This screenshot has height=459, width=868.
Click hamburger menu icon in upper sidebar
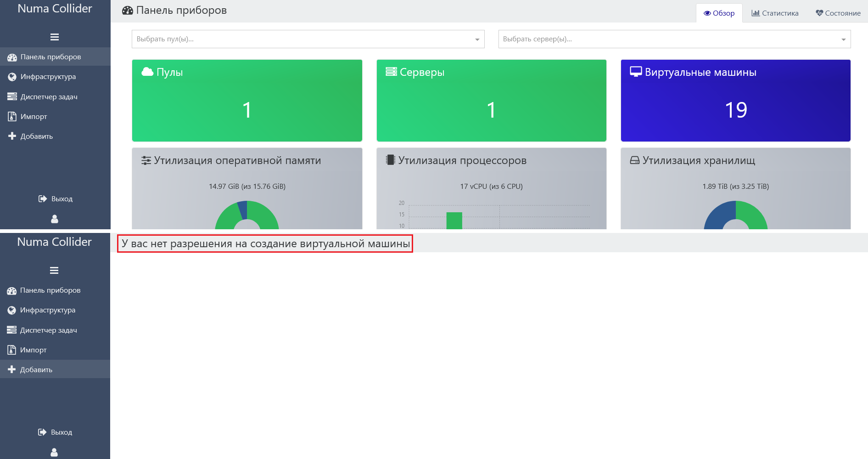coord(55,37)
